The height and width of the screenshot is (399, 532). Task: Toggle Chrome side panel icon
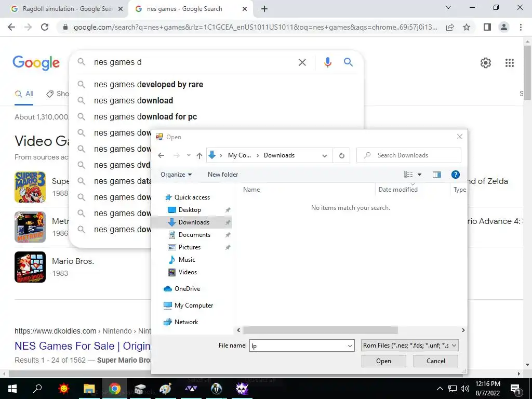487,27
